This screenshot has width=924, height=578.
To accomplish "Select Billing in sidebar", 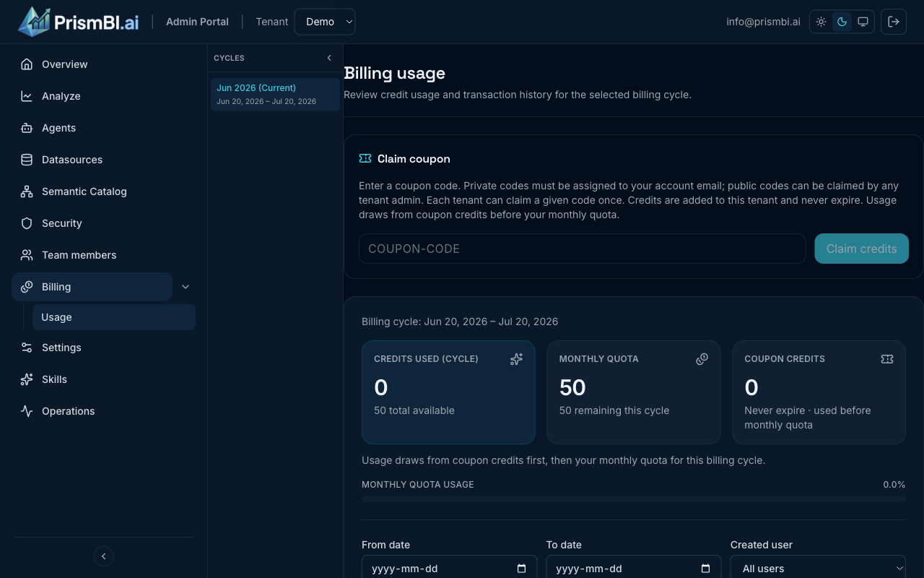I will (x=92, y=287).
